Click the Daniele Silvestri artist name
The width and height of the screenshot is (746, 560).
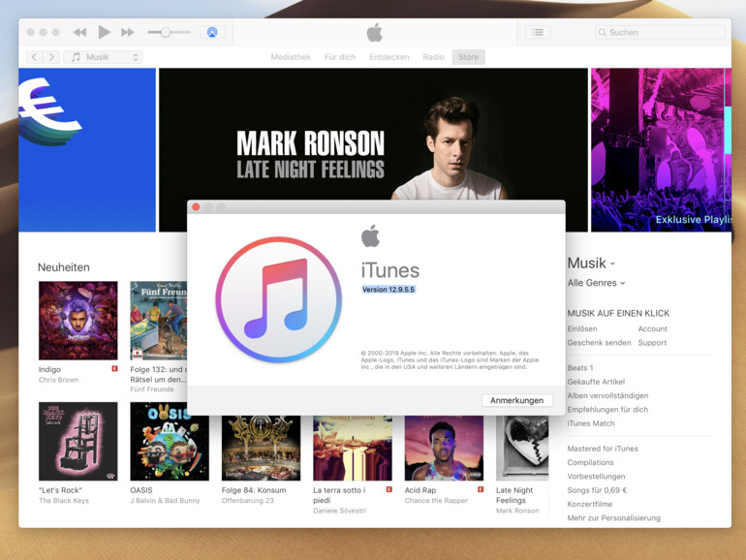click(x=340, y=511)
